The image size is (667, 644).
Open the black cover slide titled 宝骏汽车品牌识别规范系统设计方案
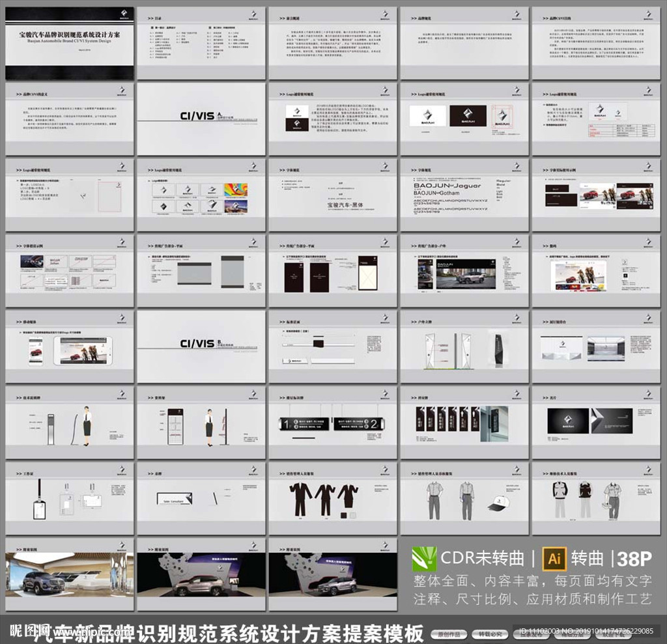click(69, 43)
